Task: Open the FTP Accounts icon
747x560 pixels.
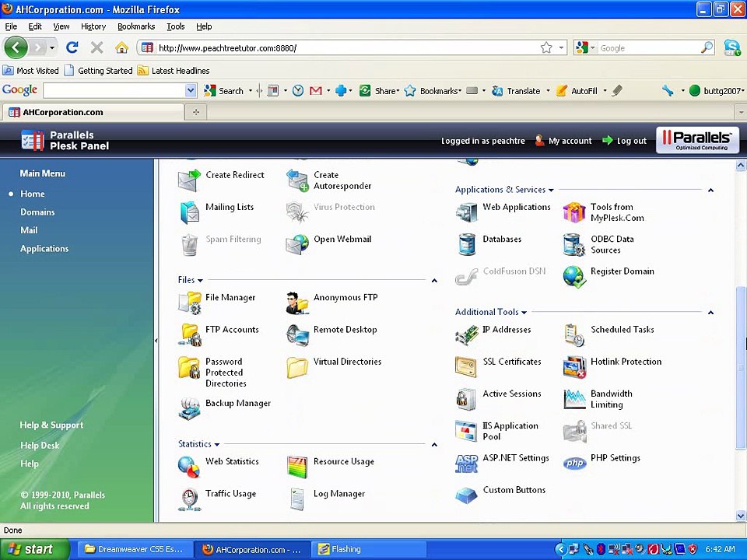Action: [189, 334]
